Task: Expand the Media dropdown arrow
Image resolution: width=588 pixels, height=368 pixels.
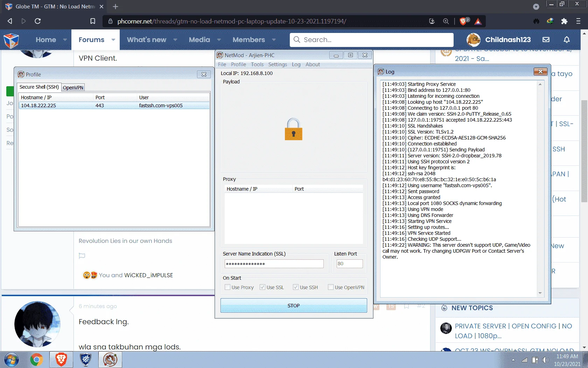Action: (219, 40)
